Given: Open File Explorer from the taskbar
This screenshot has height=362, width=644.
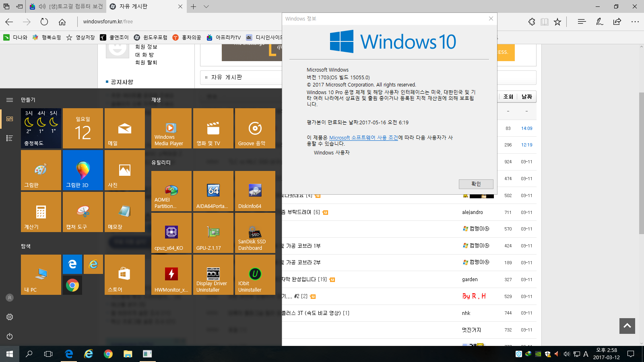Looking at the screenshot, I should point(128,354).
